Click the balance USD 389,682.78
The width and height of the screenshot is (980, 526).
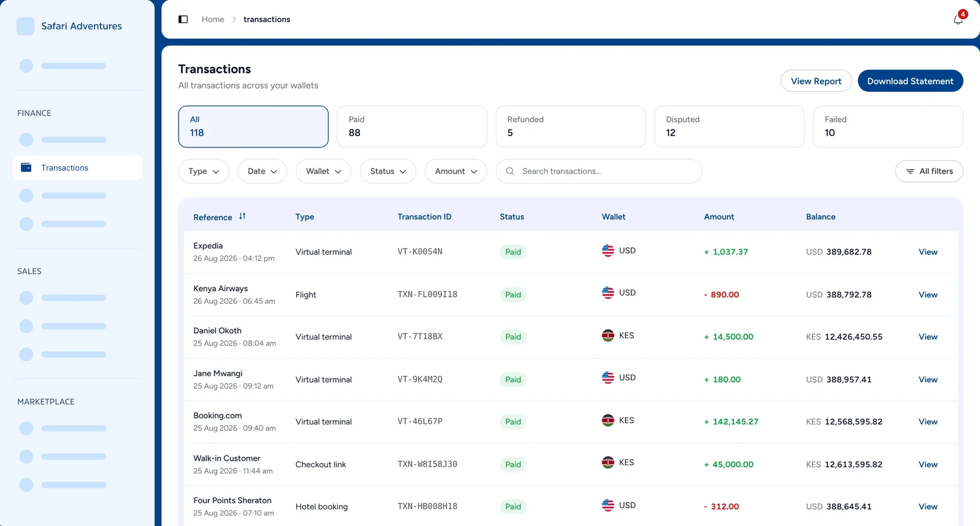[x=839, y=252]
